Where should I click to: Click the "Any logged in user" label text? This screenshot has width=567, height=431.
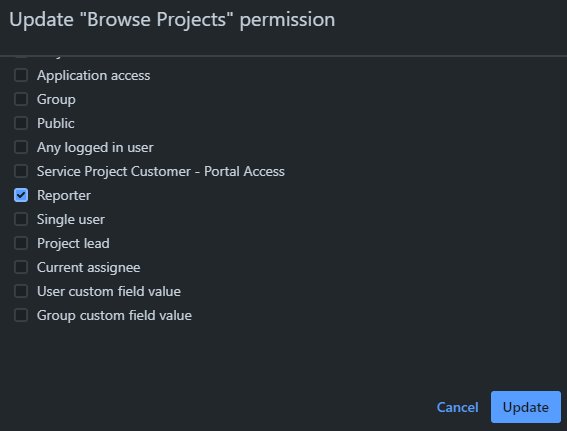(95, 148)
